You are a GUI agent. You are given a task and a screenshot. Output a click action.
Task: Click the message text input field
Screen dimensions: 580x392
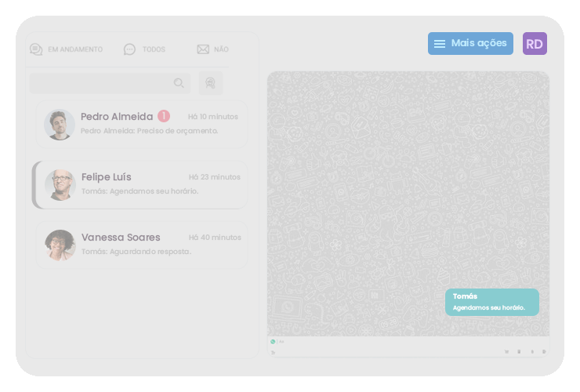[x=392, y=342]
